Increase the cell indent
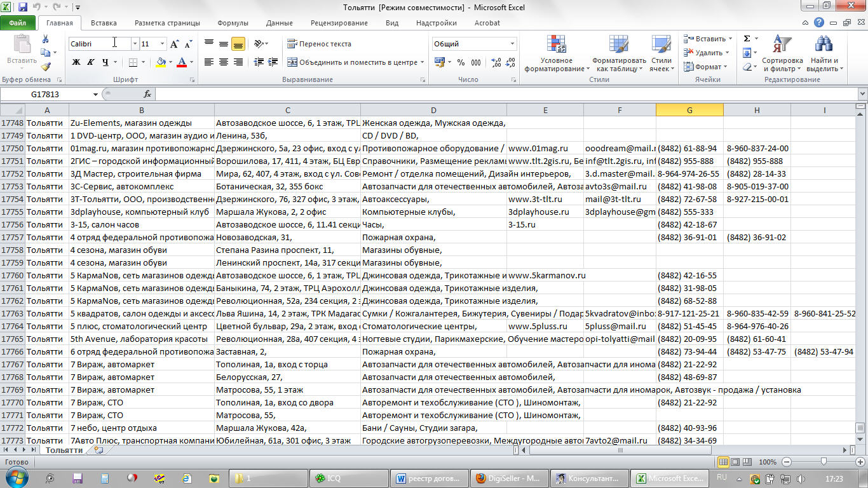This screenshot has width=868, height=488. coord(273,62)
